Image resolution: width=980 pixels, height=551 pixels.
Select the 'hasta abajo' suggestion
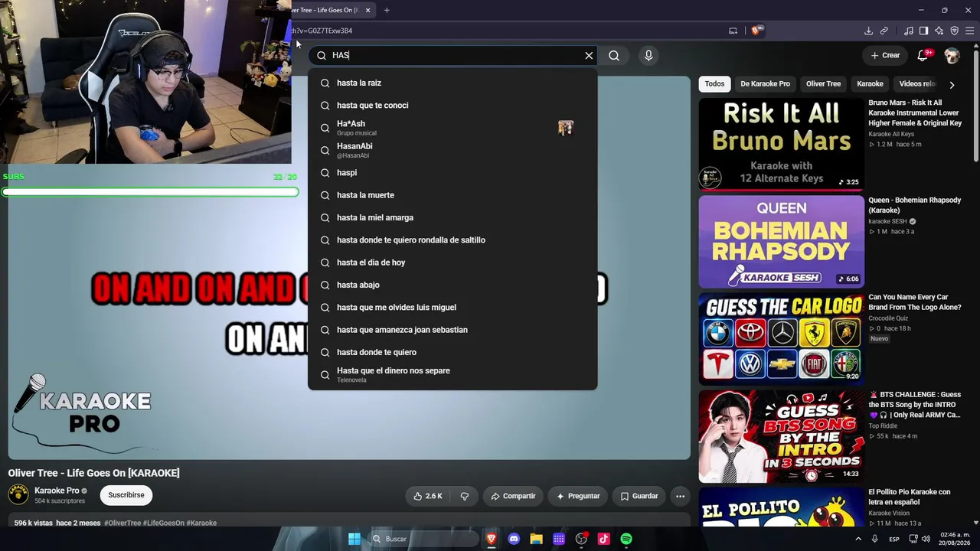pyautogui.click(x=452, y=285)
